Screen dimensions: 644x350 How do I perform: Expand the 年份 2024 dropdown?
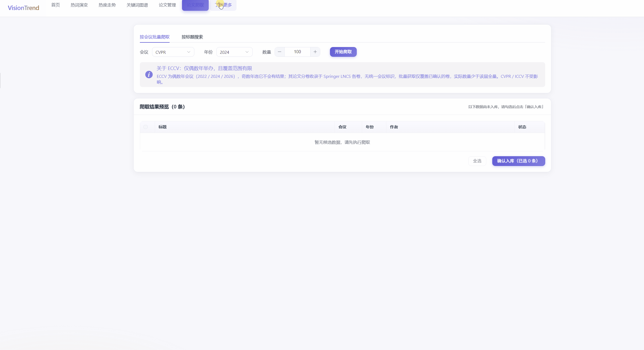point(234,52)
